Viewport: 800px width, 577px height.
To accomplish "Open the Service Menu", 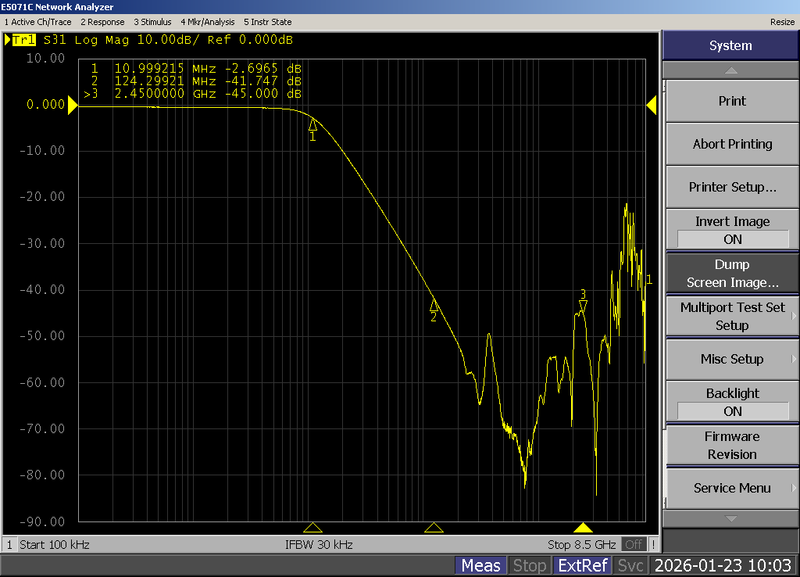I will (x=731, y=488).
